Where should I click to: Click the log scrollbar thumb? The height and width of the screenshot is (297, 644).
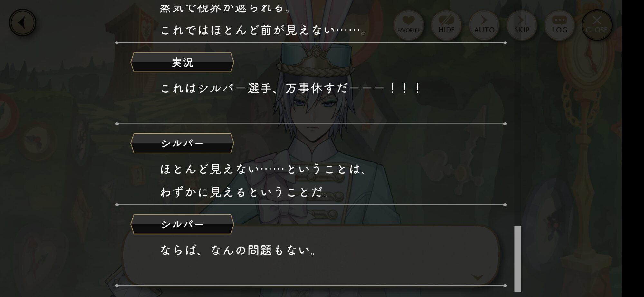point(517,259)
